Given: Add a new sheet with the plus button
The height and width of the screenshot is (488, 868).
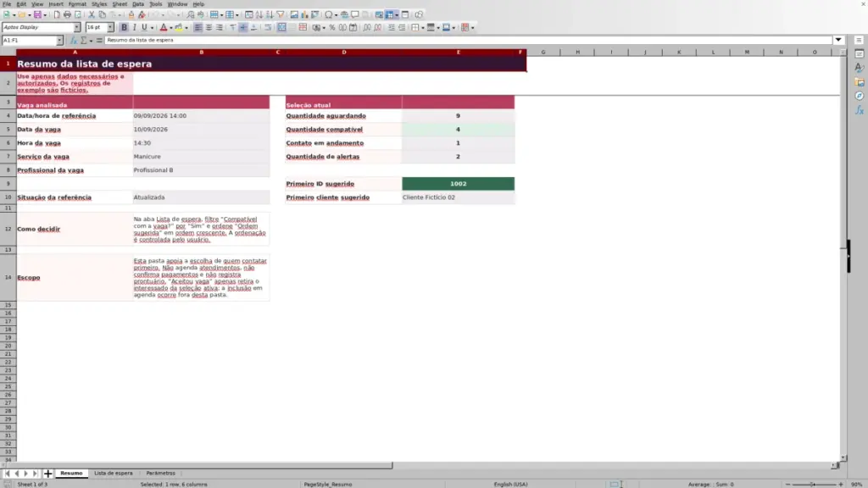Looking at the screenshot, I should click(x=47, y=474).
